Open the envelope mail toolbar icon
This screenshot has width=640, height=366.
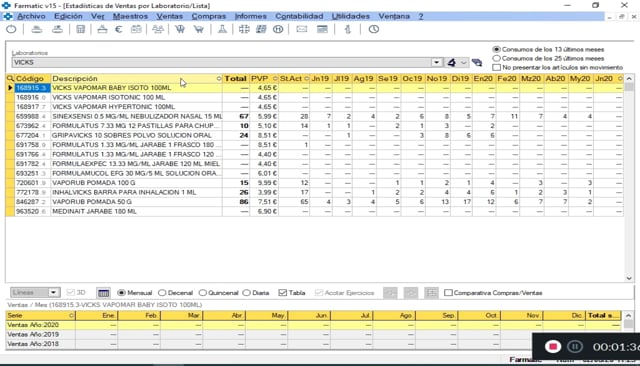(x=302, y=29)
